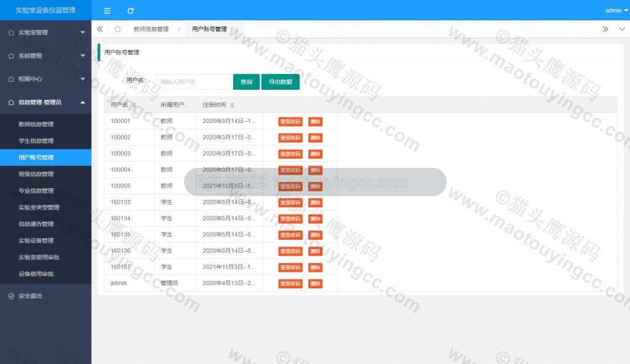Reset password for user 160133
The image size is (630, 364).
(290, 202)
